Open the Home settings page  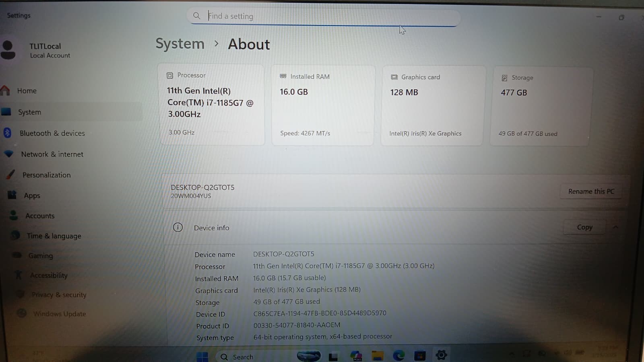pos(27,91)
